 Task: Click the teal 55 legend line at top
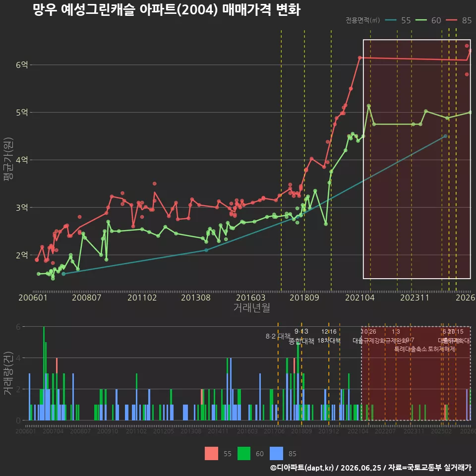tap(391, 20)
